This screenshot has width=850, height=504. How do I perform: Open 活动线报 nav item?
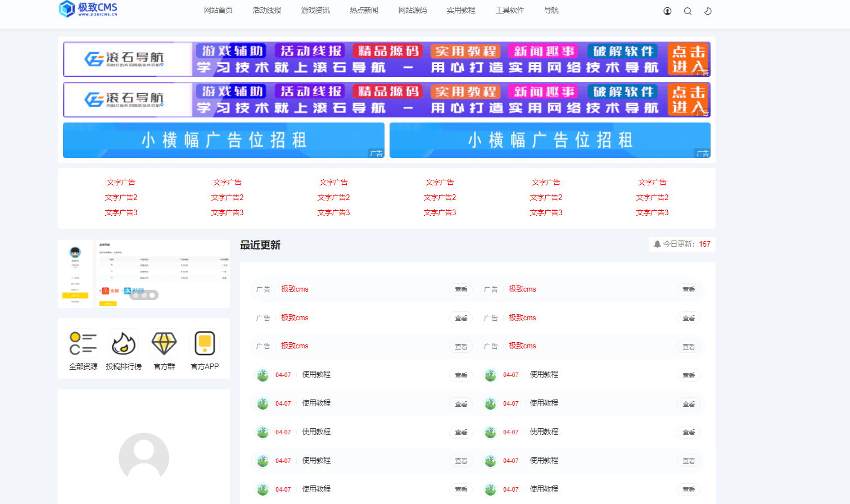pos(267,10)
